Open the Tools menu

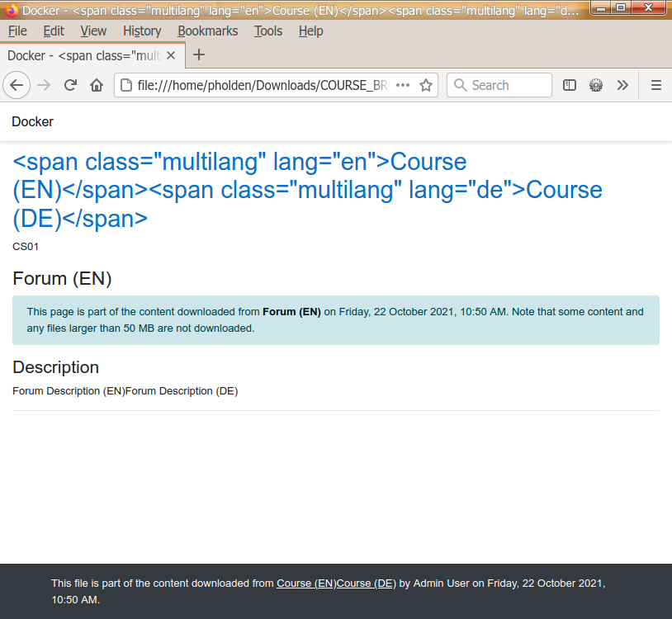coord(268,31)
